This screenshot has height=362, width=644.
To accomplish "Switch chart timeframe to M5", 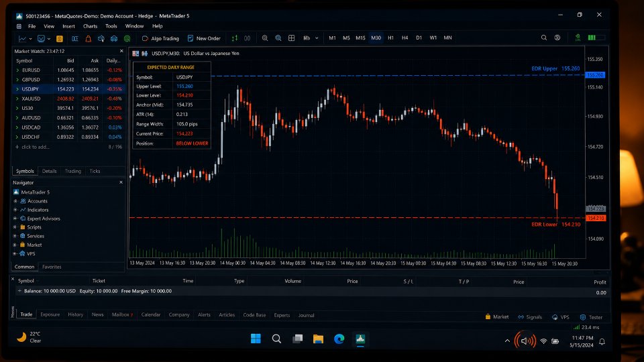I will pos(346,38).
